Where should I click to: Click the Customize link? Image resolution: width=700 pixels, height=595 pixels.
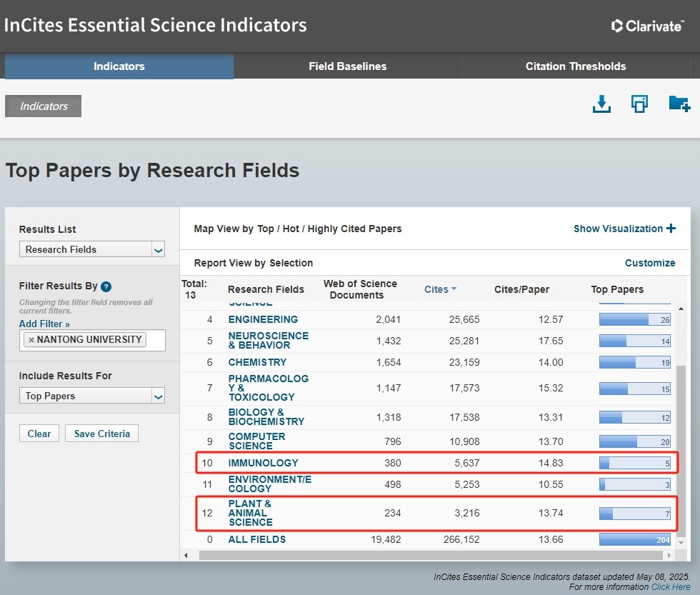[x=649, y=263]
